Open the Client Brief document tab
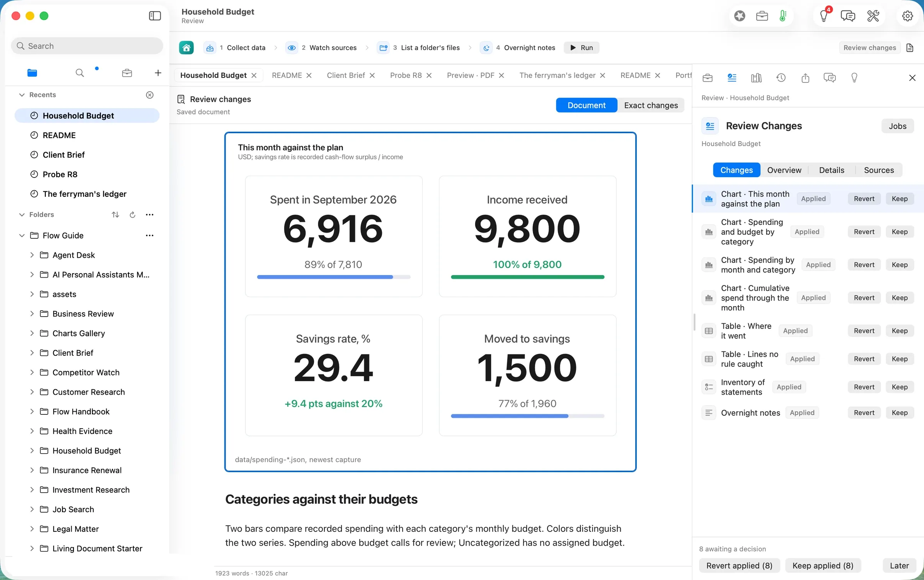The height and width of the screenshot is (580, 924). coord(346,75)
